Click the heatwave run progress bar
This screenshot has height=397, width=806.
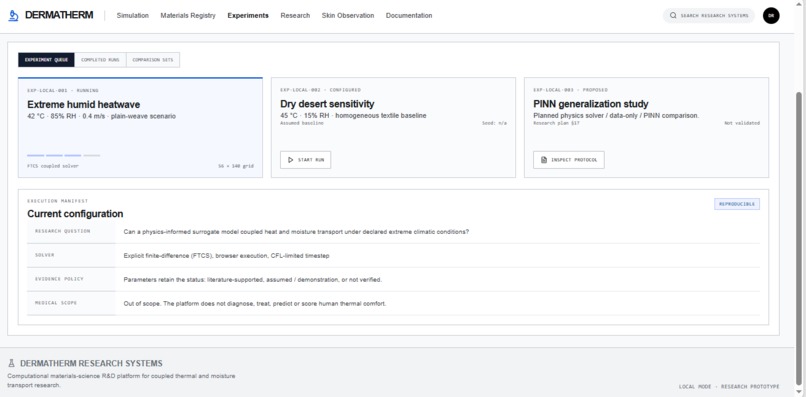64,155
